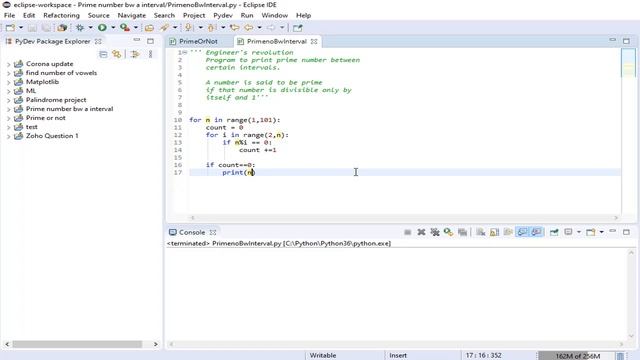Image resolution: width=640 pixels, height=360 pixels.
Task: Select the test project
Action: tap(31, 127)
